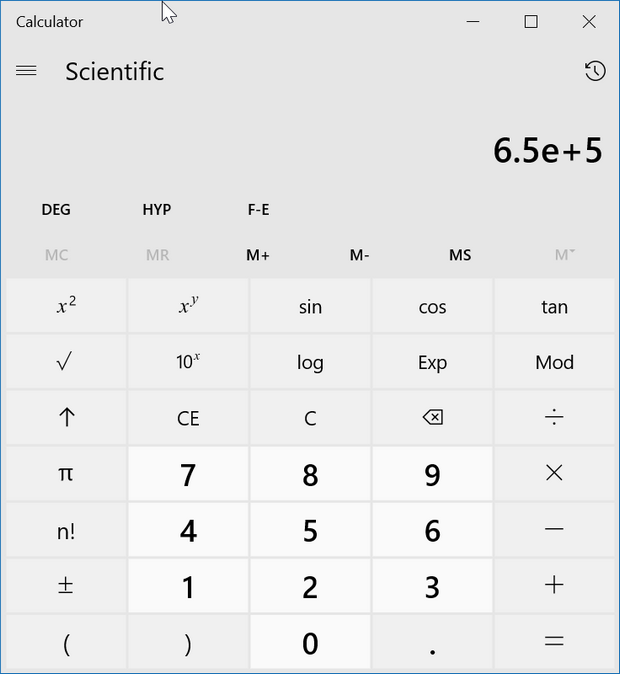Click the x squared key
This screenshot has height=674, width=620.
point(67,306)
